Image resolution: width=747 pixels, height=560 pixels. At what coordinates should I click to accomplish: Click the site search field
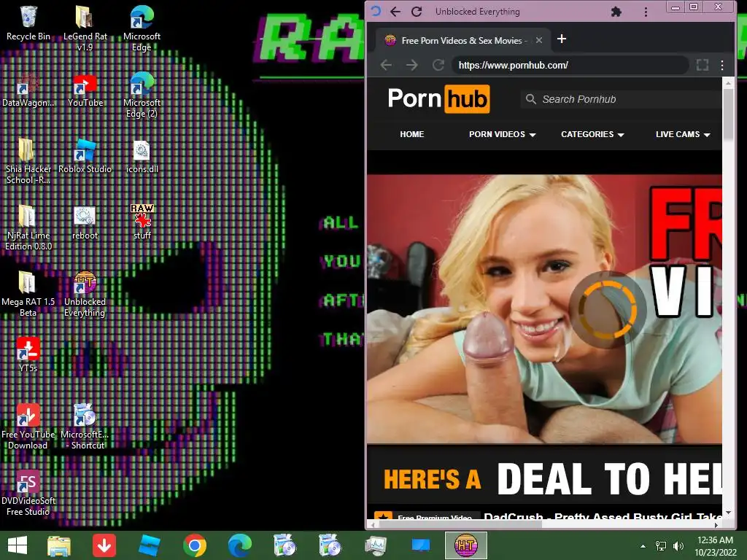622,99
